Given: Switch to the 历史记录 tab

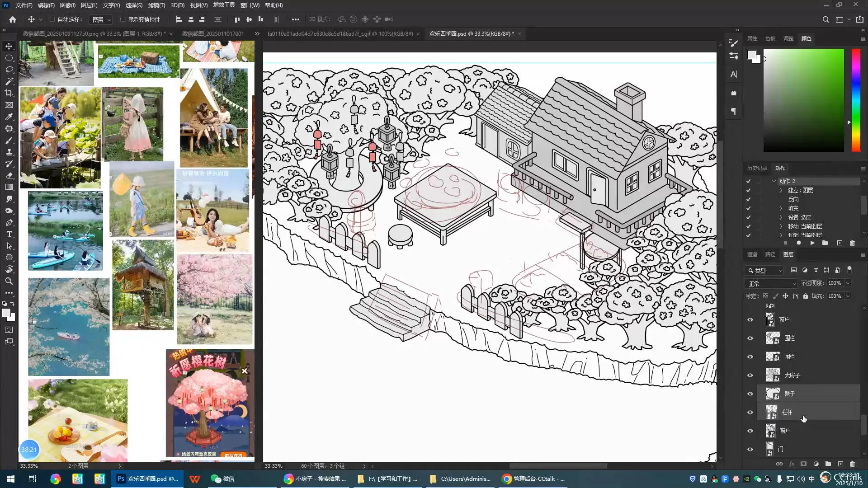Looking at the screenshot, I should (x=757, y=168).
